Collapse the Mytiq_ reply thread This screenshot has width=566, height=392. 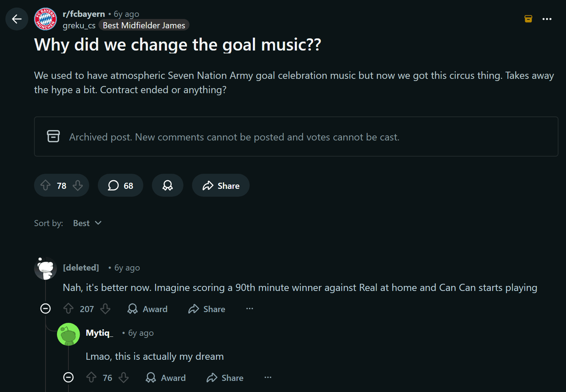pos(68,377)
